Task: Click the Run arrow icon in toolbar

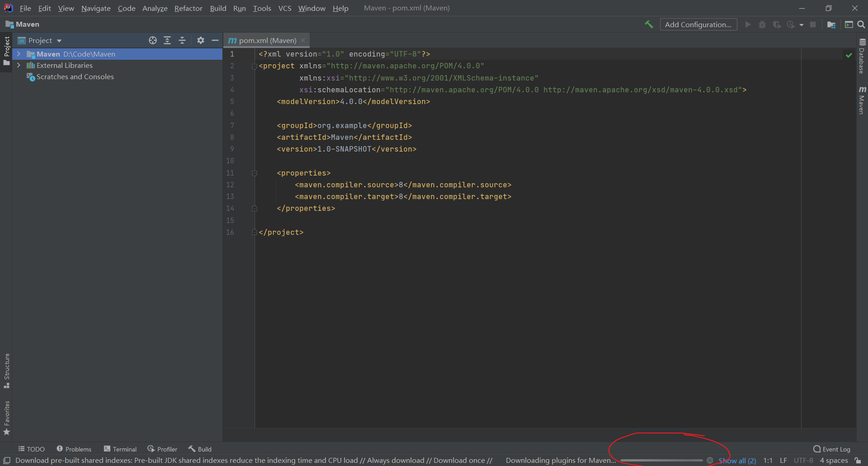Action: [748, 24]
